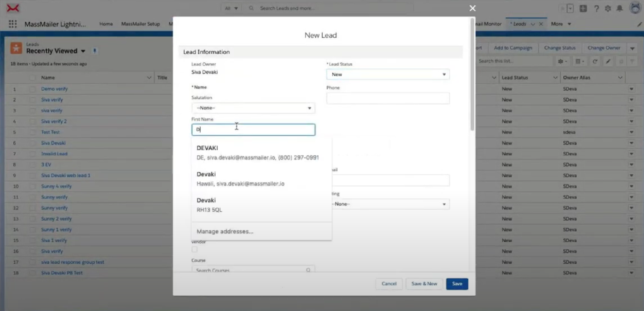
Task: Switch to the Leads tab
Action: click(519, 24)
